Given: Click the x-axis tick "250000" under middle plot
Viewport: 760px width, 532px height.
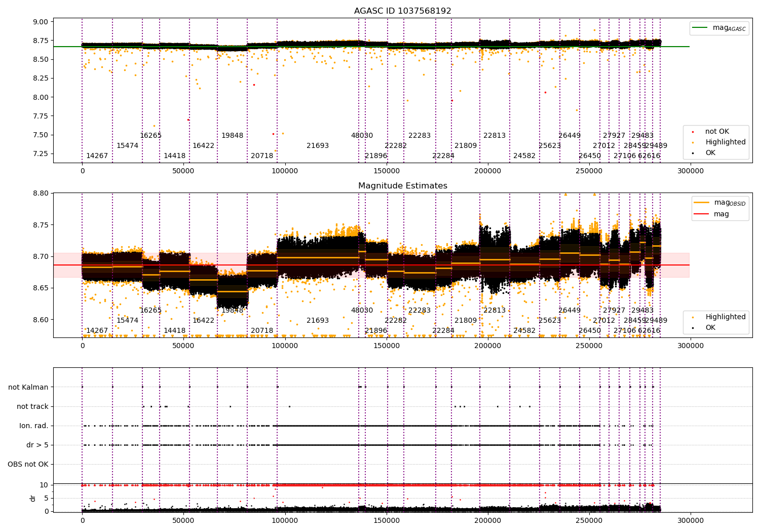Looking at the screenshot, I should (x=589, y=346).
